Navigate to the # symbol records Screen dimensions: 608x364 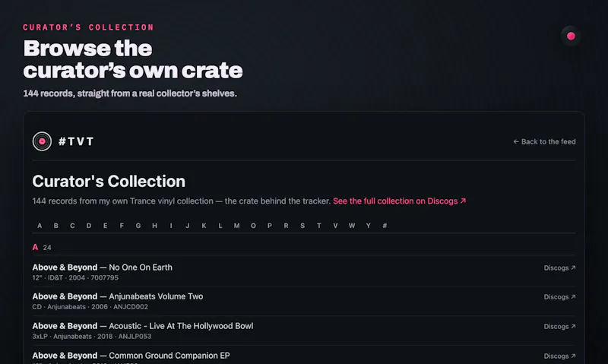click(x=385, y=226)
